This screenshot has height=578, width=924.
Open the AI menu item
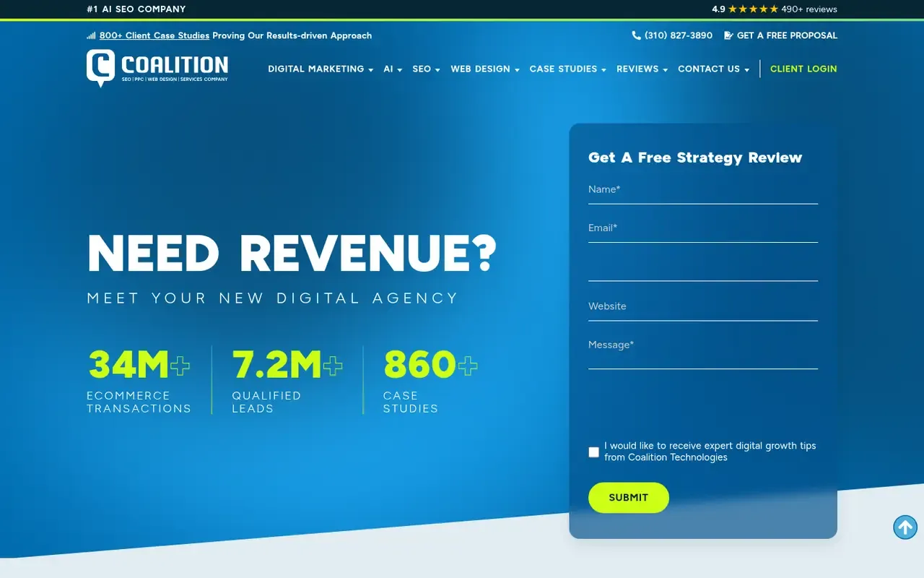[x=388, y=69]
